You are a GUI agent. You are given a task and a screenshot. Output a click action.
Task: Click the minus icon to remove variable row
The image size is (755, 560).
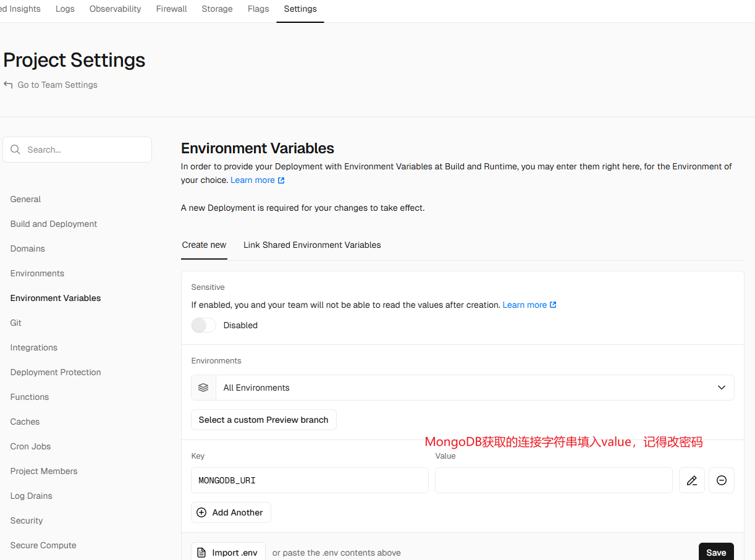[x=721, y=480]
